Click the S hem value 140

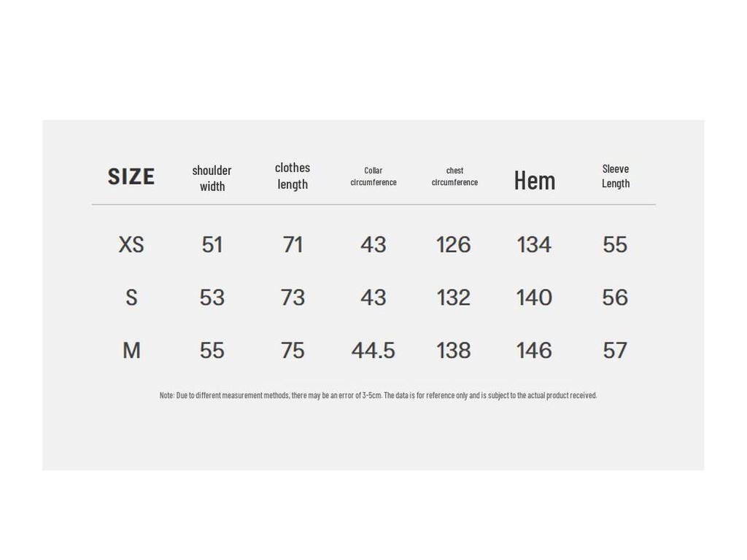(x=534, y=297)
